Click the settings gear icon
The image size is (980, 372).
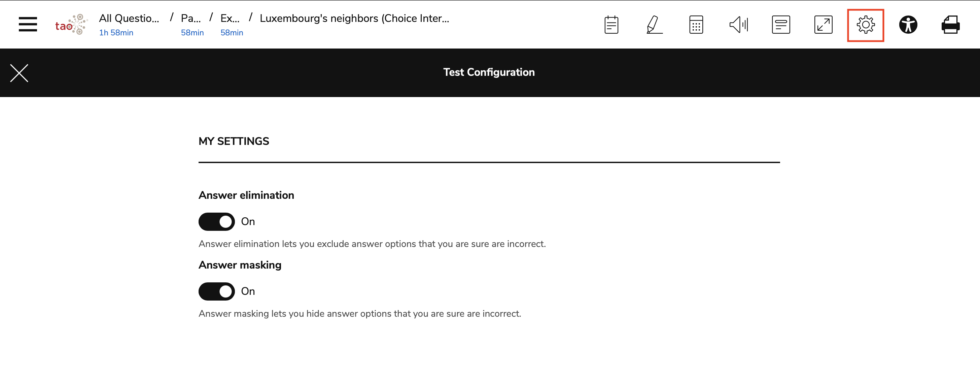pyautogui.click(x=866, y=25)
